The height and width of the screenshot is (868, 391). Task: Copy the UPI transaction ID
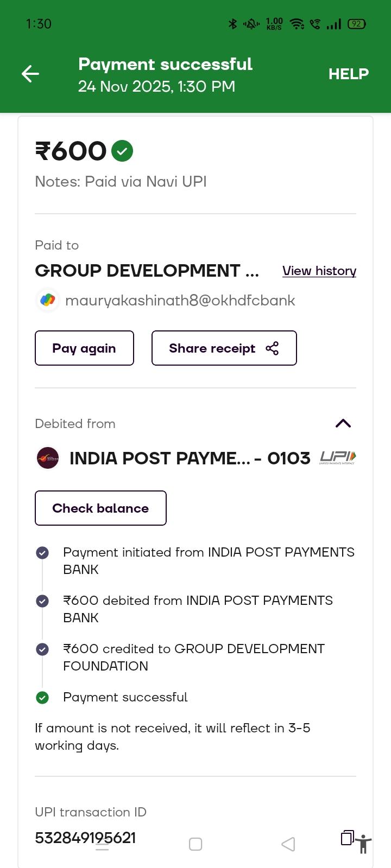[x=347, y=838]
